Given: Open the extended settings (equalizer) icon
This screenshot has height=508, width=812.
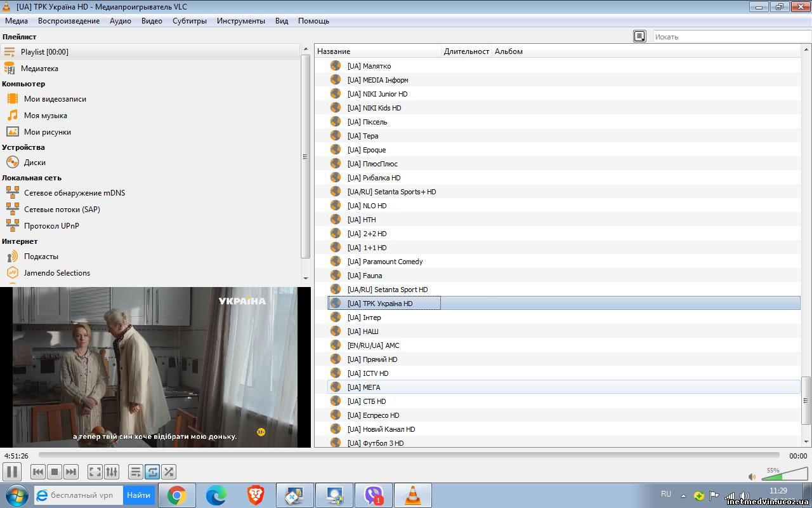Looking at the screenshot, I should pos(112,472).
